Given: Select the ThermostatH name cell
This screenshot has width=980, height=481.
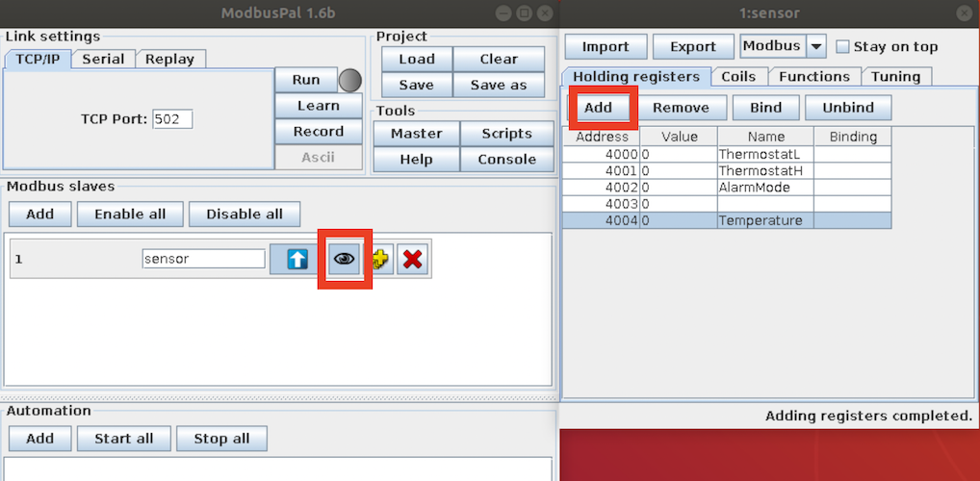Looking at the screenshot, I should tap(765, 170).
